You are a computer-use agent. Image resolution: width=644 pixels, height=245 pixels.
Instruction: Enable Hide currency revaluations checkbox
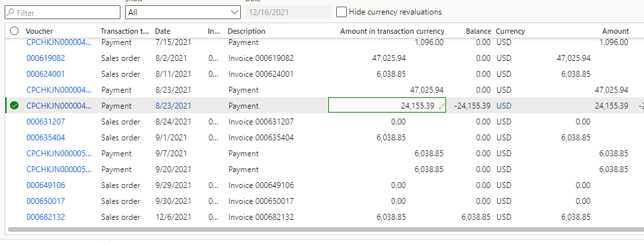342,12
